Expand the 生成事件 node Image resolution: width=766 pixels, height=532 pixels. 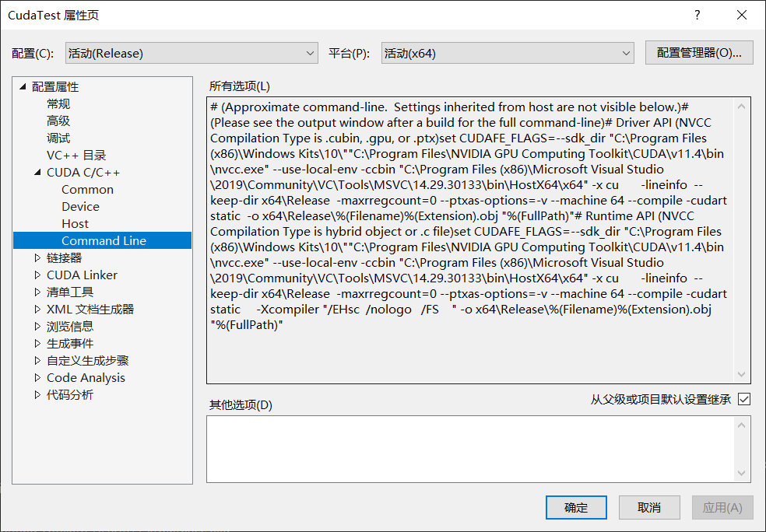click(37, 343)
